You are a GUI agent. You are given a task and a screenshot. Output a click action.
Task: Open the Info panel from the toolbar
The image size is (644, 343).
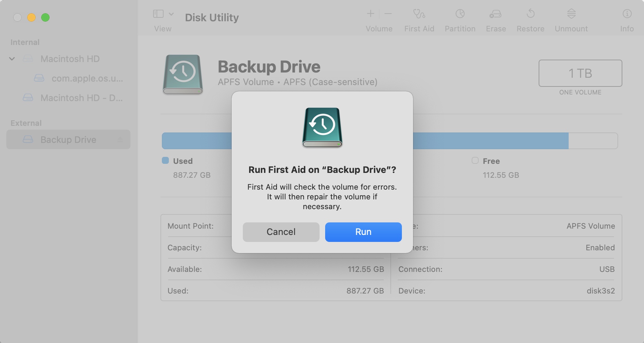tap(627, 19)
